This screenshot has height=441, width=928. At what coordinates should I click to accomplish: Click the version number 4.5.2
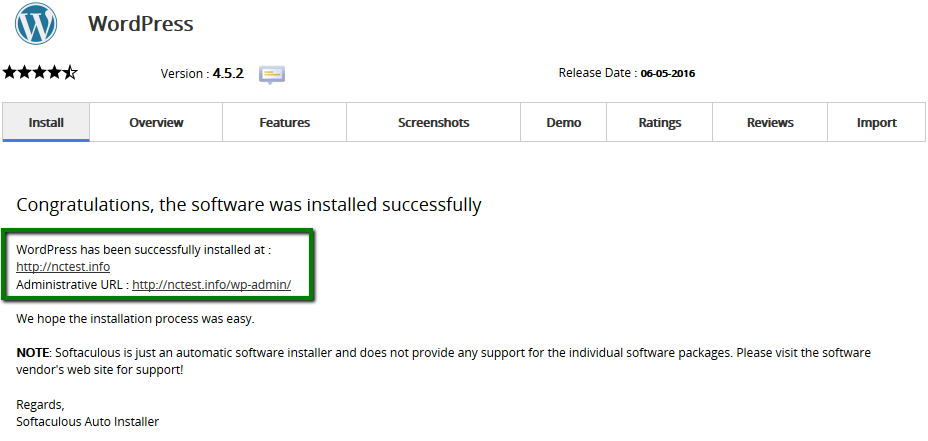228,73
